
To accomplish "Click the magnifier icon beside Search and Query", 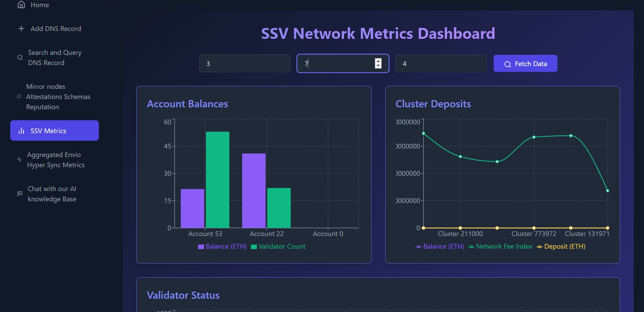I will 20,58.
